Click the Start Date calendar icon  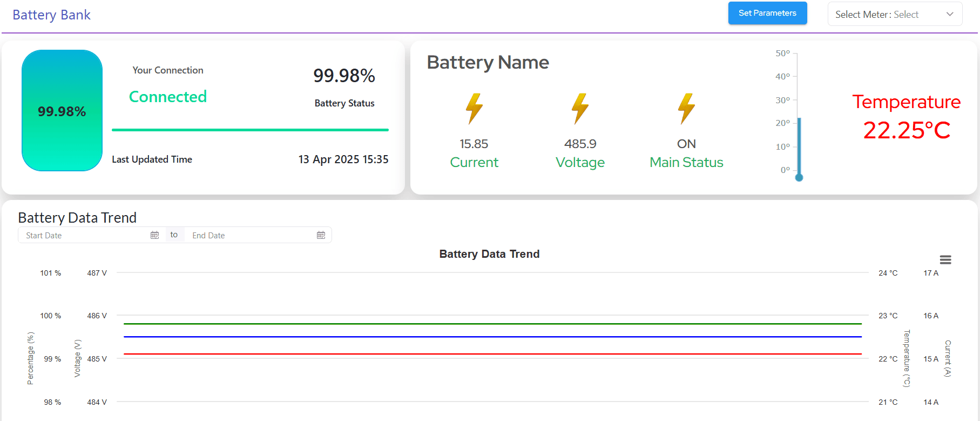pos(154,235)
